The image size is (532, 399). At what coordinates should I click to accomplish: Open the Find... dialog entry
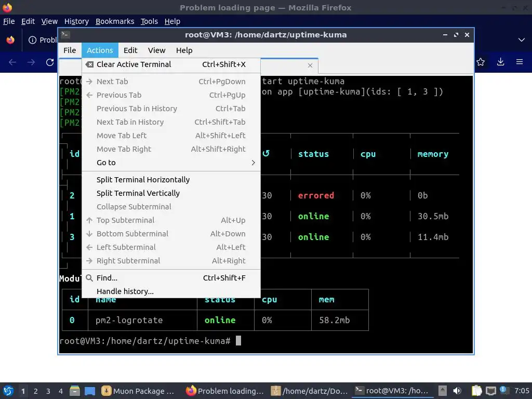(171, 278)
